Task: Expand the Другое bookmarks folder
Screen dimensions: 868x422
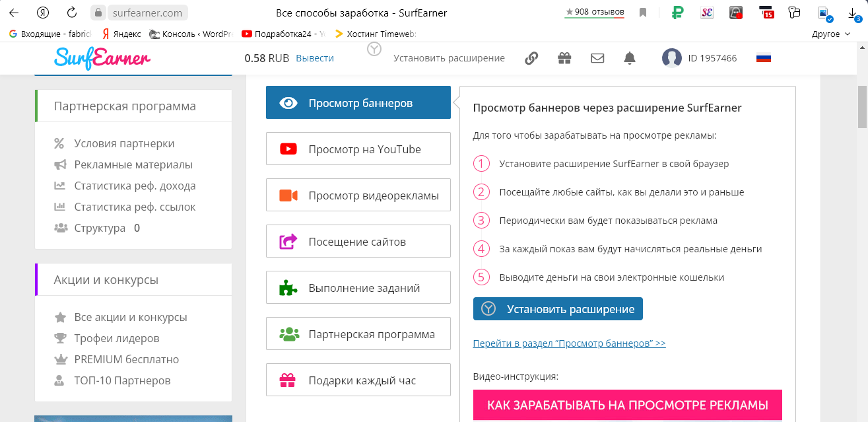Action: pos(830,34)
